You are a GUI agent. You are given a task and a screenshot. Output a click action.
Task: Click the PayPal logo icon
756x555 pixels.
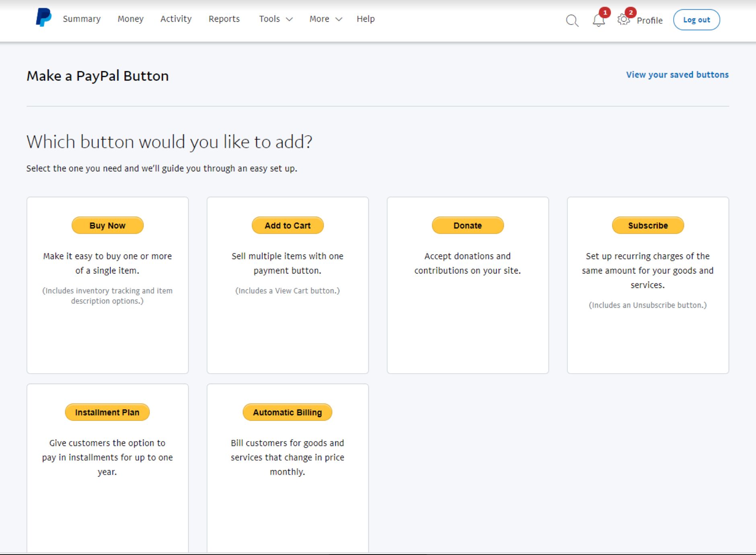tap(43, 18)
